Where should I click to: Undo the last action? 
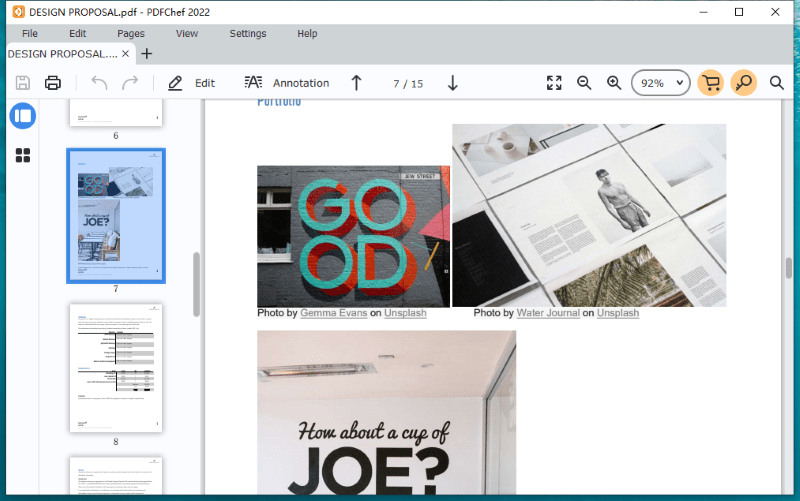(x=99, y=83)
